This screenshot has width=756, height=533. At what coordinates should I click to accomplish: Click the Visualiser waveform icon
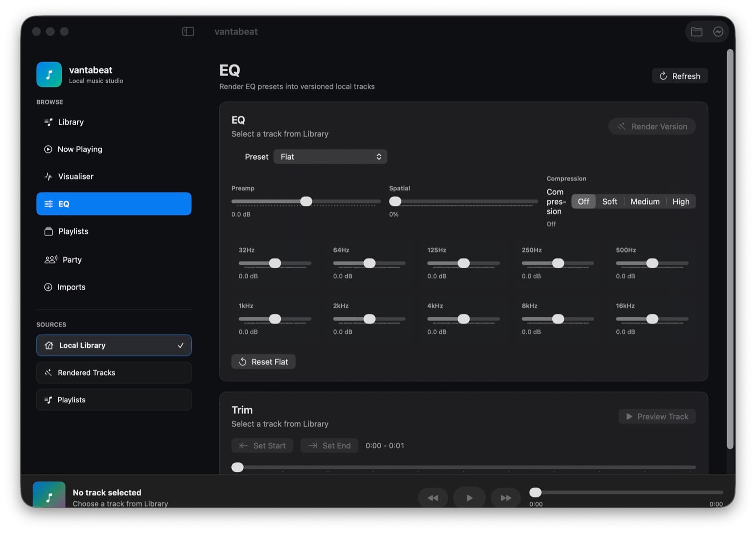(x=48, y=177)
